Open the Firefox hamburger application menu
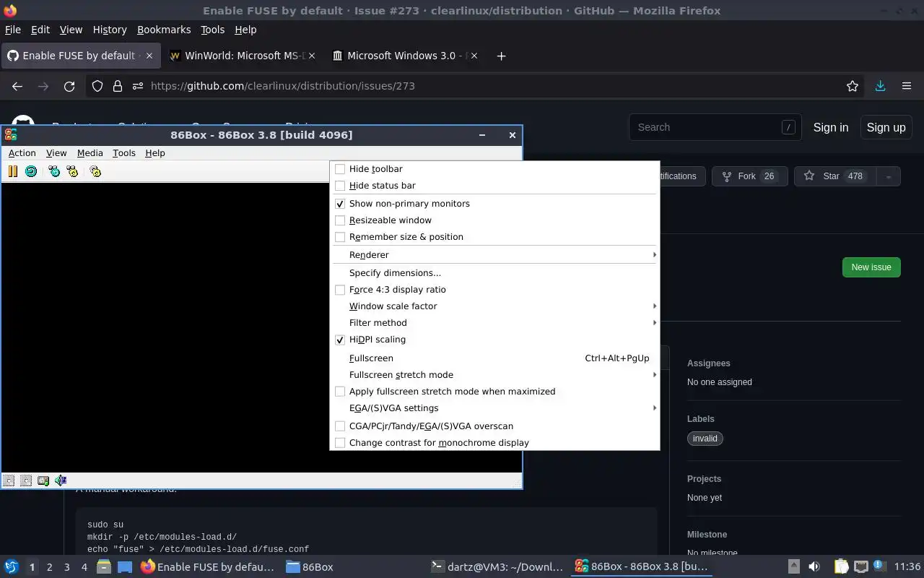 [x=907, y=86]
